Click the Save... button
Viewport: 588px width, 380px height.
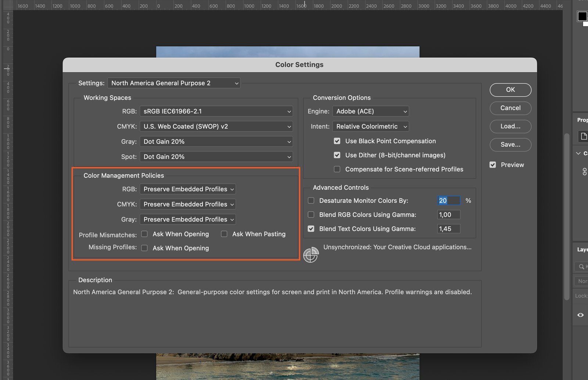[x=510, y=144]
